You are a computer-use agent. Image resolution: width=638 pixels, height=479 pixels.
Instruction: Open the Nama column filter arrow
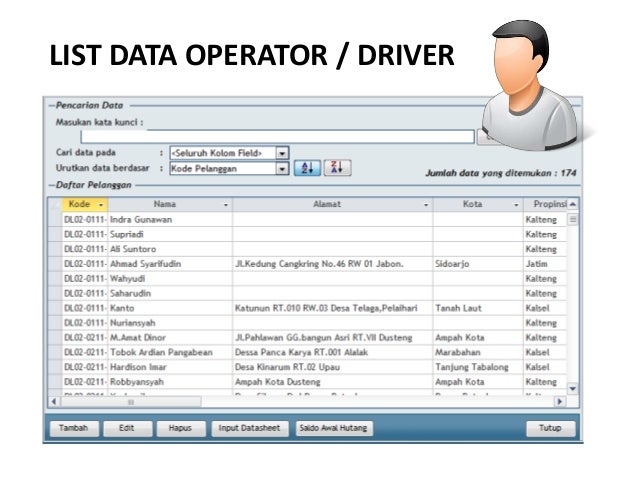coord(226,205)
